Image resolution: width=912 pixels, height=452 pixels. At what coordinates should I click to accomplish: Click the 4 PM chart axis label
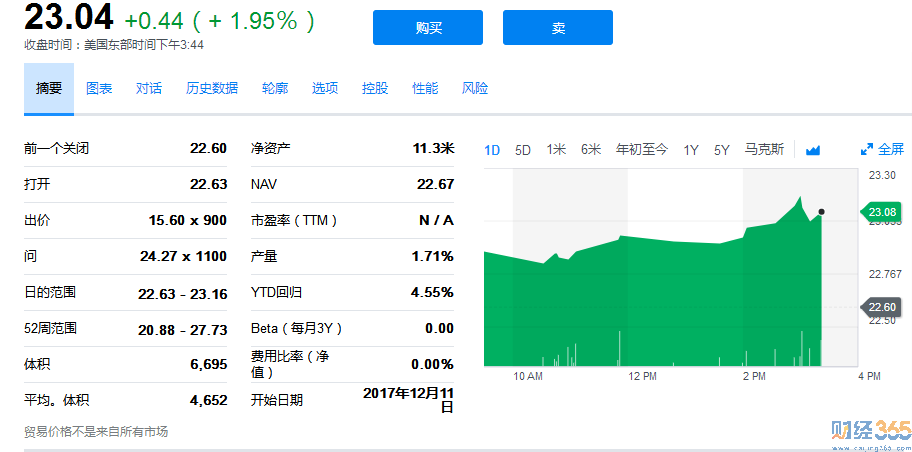(870, 376)
